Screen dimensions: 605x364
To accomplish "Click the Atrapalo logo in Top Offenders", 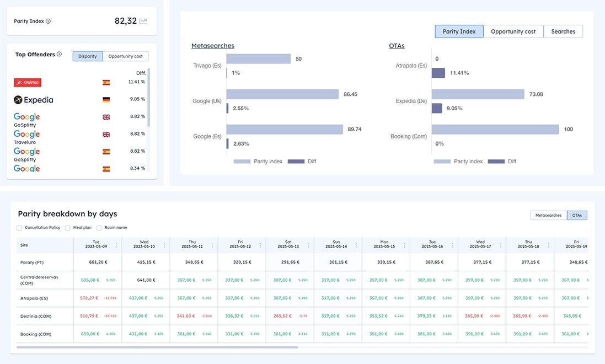I will pyautogui.click(x=28, y=82).
